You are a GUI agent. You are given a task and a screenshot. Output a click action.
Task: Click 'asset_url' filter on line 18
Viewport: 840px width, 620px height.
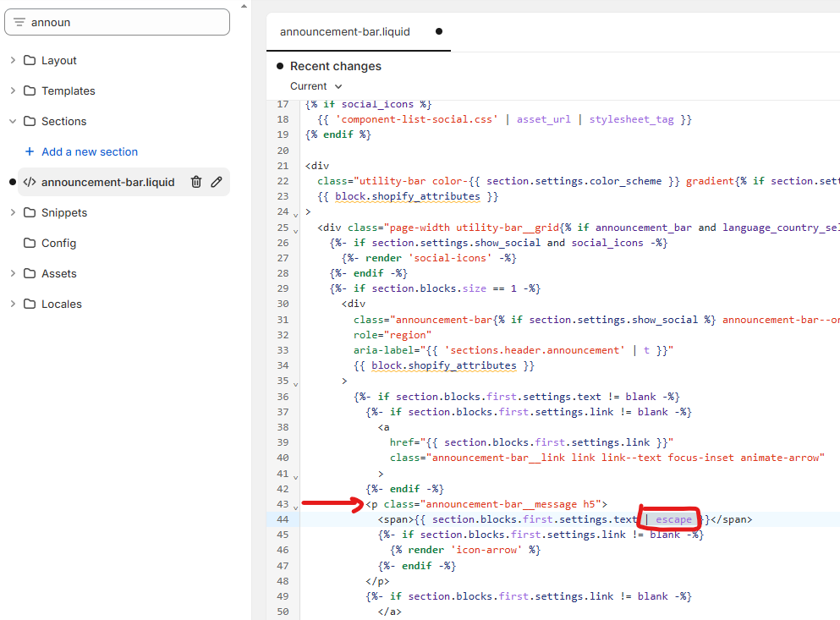click(543, 119)
